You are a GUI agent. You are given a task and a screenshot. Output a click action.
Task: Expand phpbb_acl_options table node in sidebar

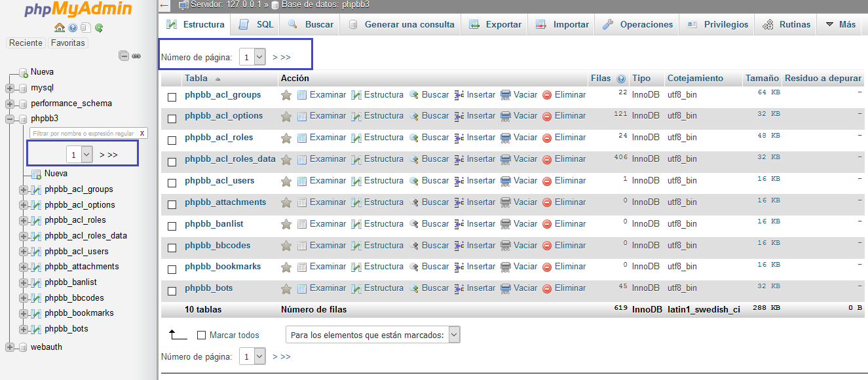(x=24, y=205)
